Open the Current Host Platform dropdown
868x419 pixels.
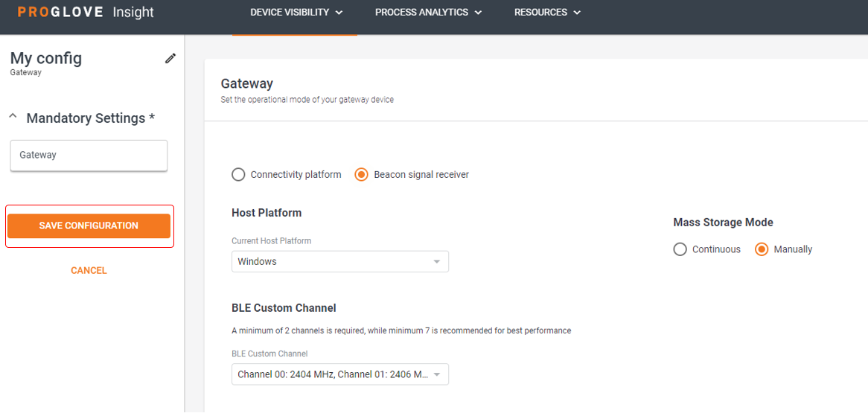340,262
